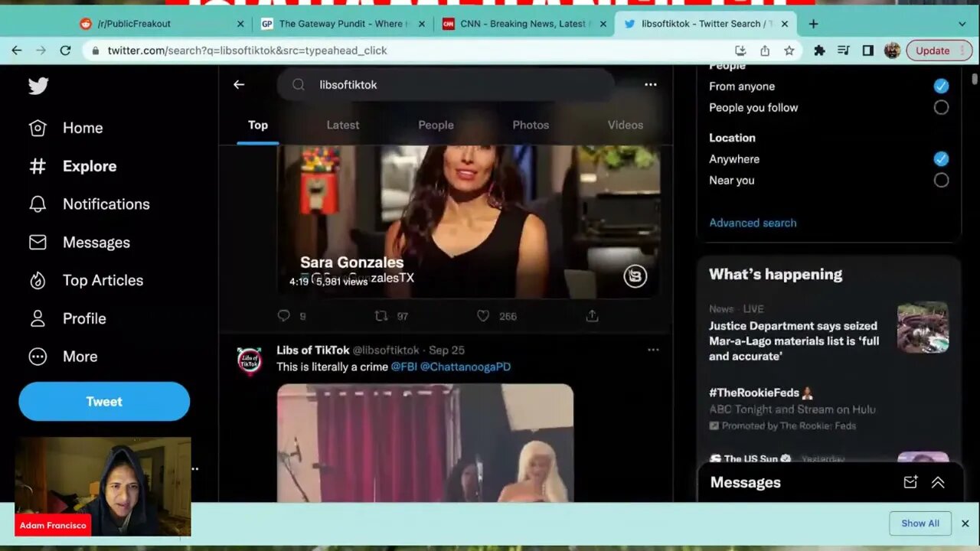Click reply icon with 9 replies
The image size is (980, 551).
283,315
